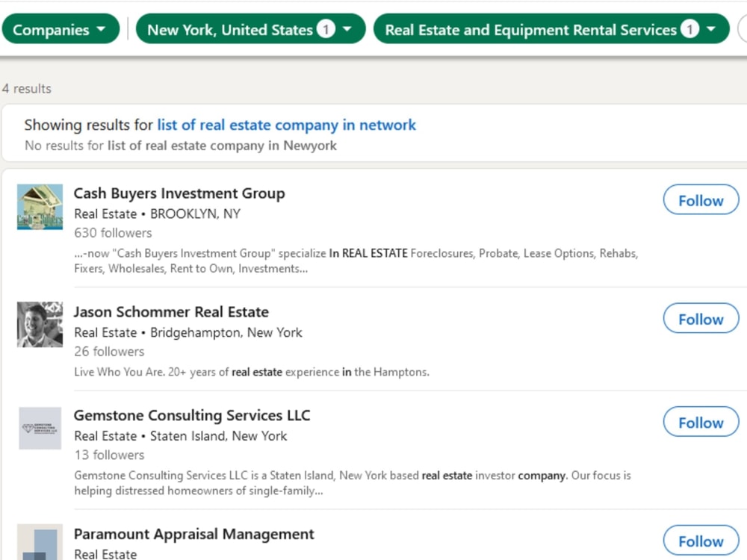Follow Jason Schommer Real Estate

point(701,319)
